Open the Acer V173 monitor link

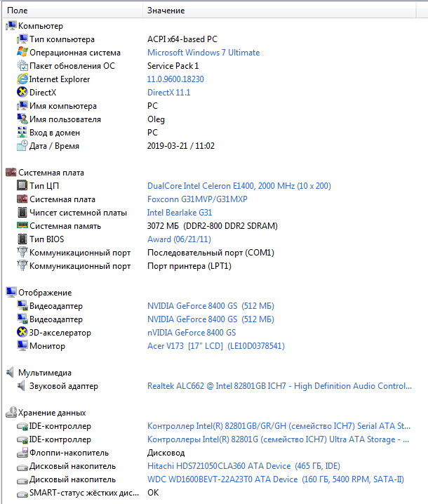coord(216,346)
